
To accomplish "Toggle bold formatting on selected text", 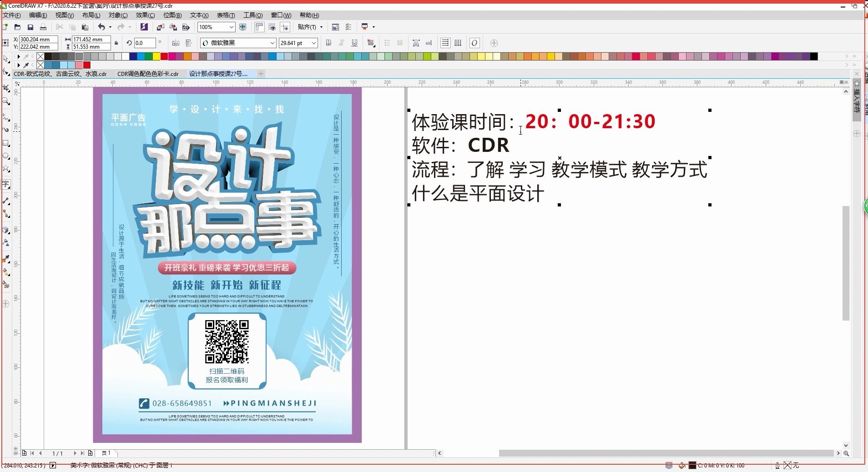I will [328, 43].
